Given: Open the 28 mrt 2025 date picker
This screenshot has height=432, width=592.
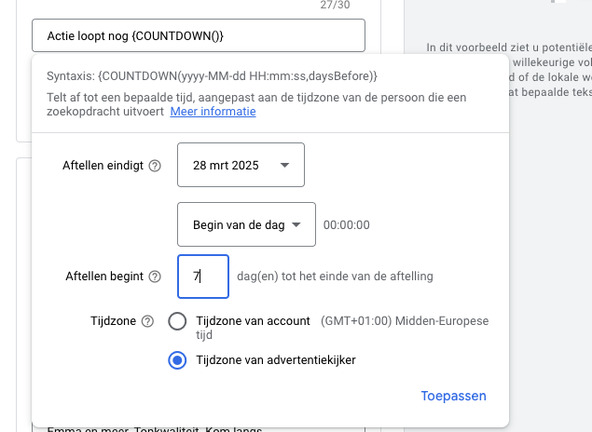Looking at the screenshot, I should pos(241,165).
